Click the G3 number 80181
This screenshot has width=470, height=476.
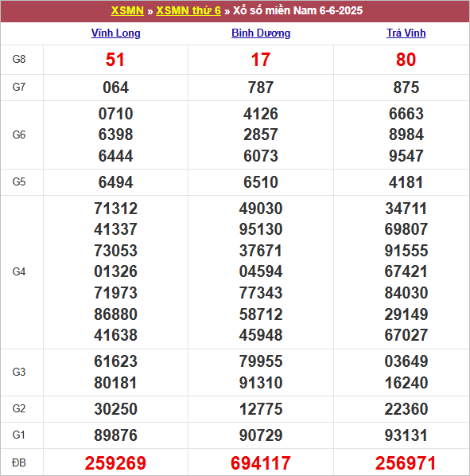(x=116, y=383)
